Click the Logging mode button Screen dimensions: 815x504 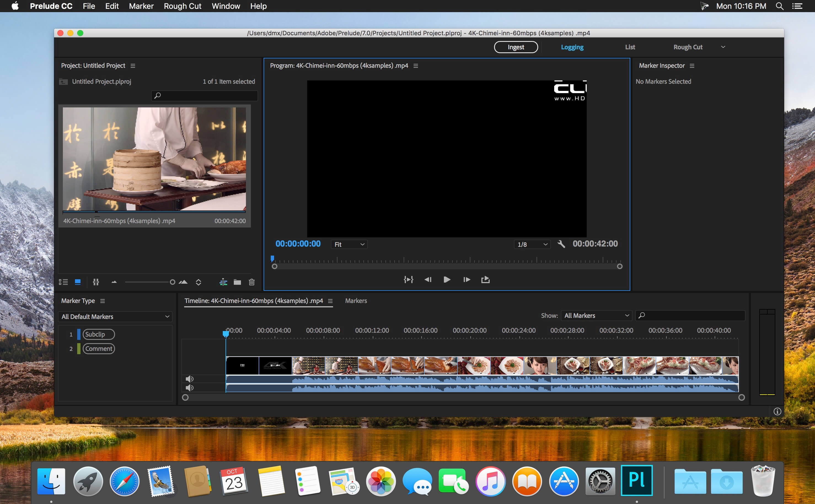(573, 47)
